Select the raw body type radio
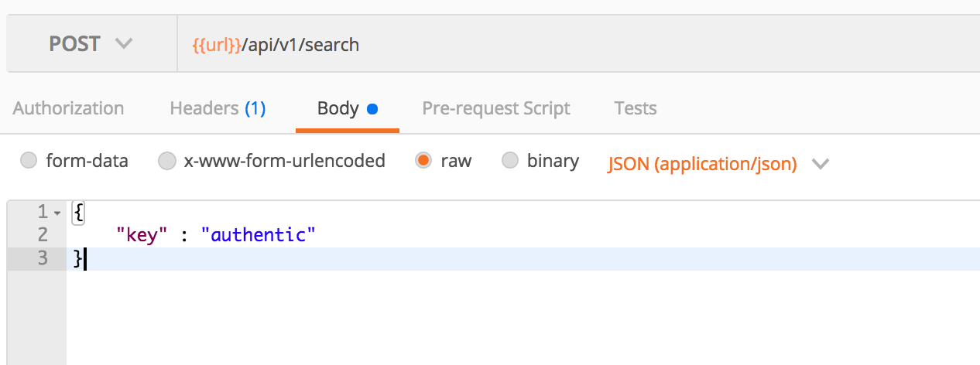The image size is (980, 365). 423,161
